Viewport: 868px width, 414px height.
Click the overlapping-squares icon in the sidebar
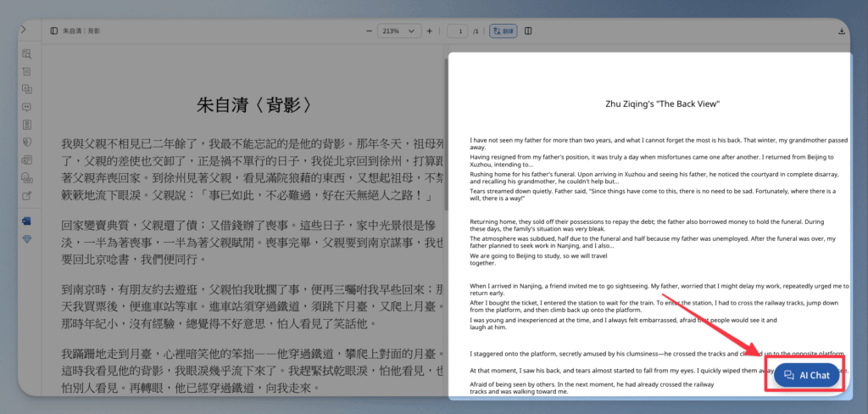pyautogui.click(x=27, y=89)
